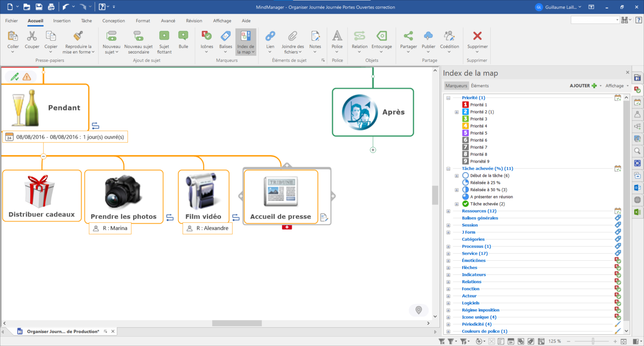
Task: Click Nouveau sujet secondaire icon
Action: tap(138, 36)
